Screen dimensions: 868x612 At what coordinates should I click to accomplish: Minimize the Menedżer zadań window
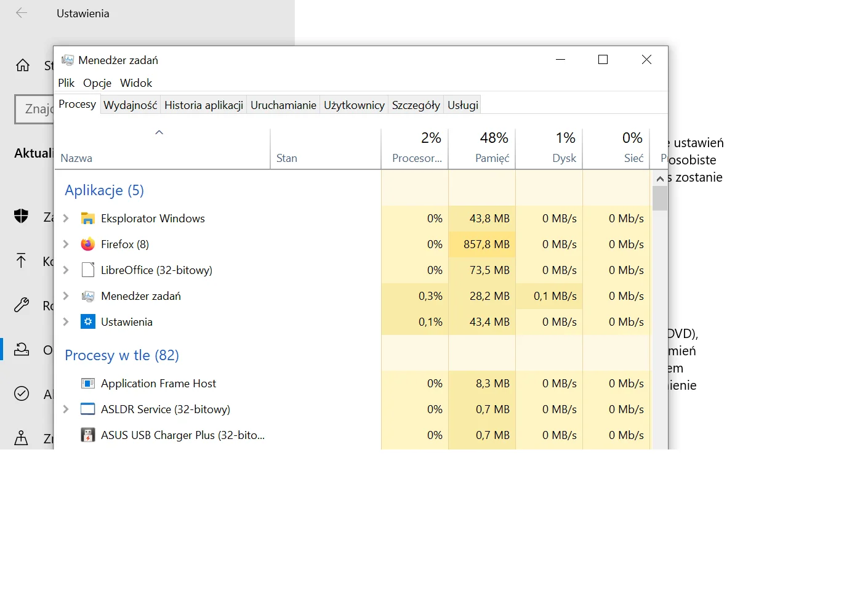tap(561, 60)
